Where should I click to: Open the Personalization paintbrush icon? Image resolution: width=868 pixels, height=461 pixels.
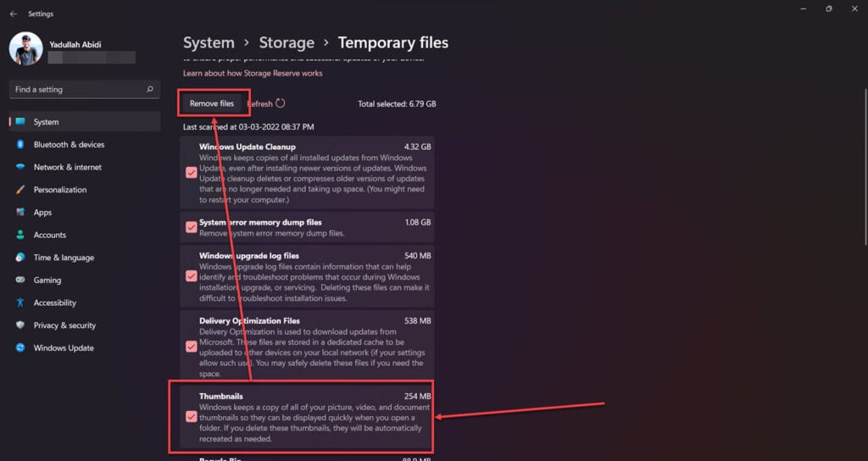click(x=20, y=190)
